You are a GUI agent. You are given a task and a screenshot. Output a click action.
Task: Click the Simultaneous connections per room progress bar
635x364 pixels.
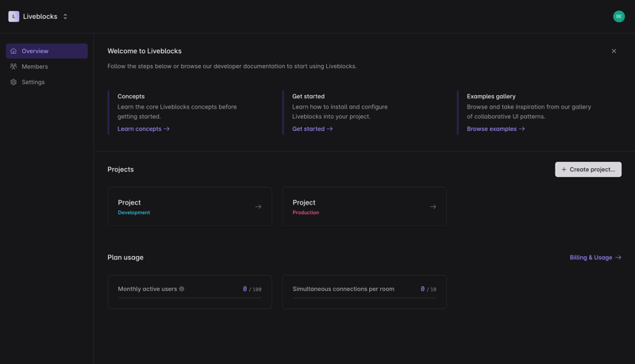[x=364, y=297]
